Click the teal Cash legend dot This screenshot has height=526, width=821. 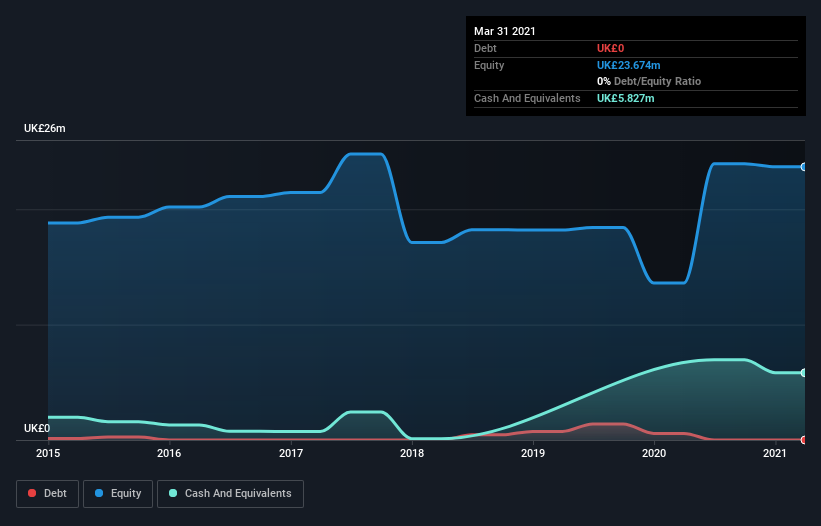pos(174,494)
